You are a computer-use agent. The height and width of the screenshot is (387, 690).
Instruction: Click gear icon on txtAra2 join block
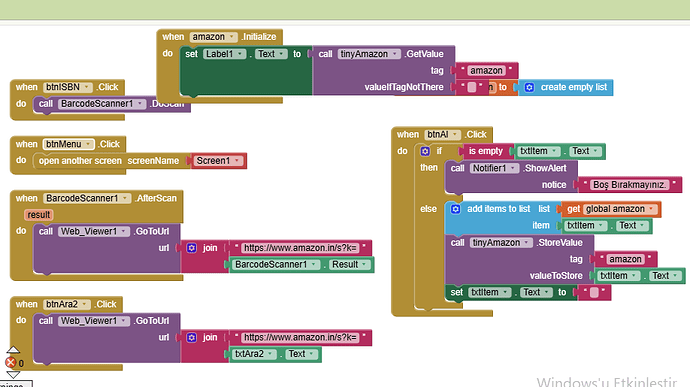pos(191,337)
